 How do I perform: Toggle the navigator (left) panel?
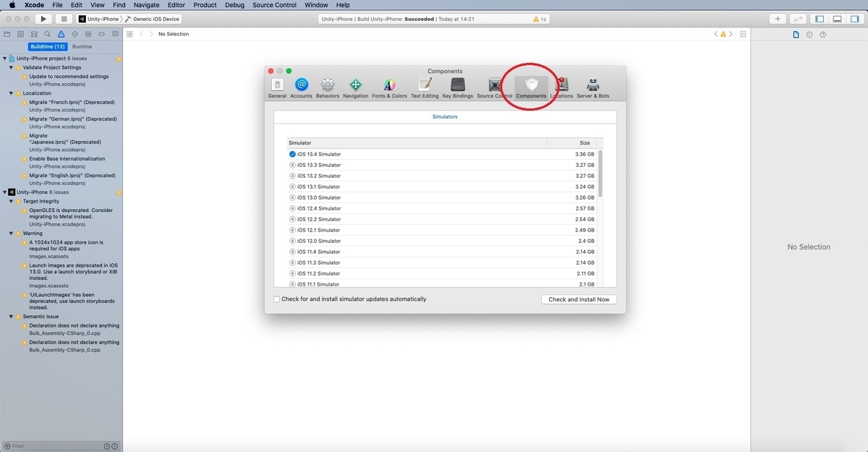pyautogui.click(x=820, y=19)
